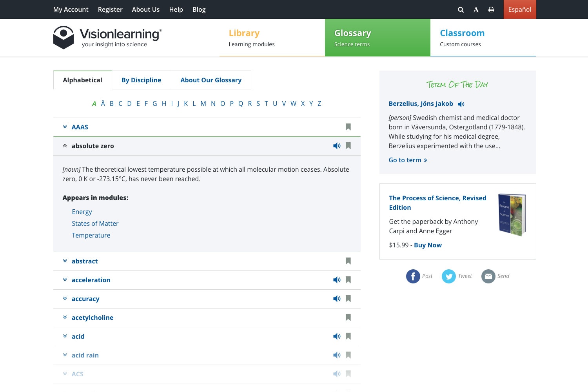Open the About Our Glossary tab

click(211, 80)
